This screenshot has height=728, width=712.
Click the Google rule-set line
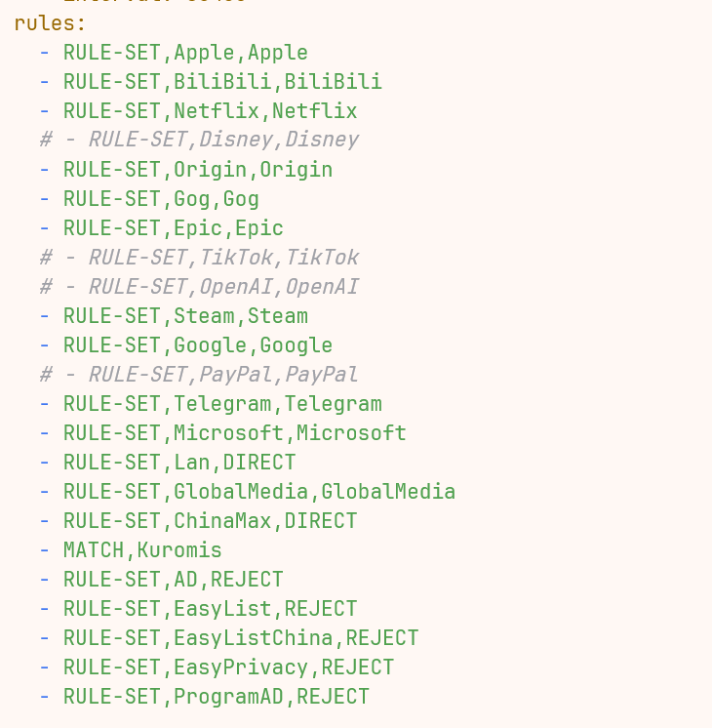point(186,344)
